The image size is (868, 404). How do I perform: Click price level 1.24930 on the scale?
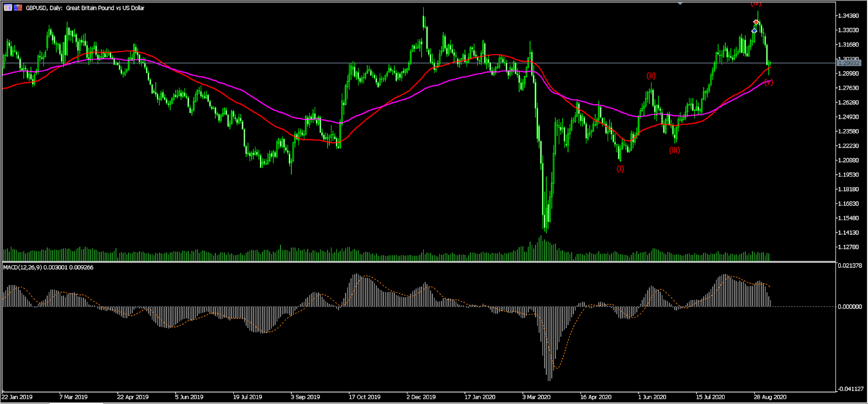coord(848,117)
